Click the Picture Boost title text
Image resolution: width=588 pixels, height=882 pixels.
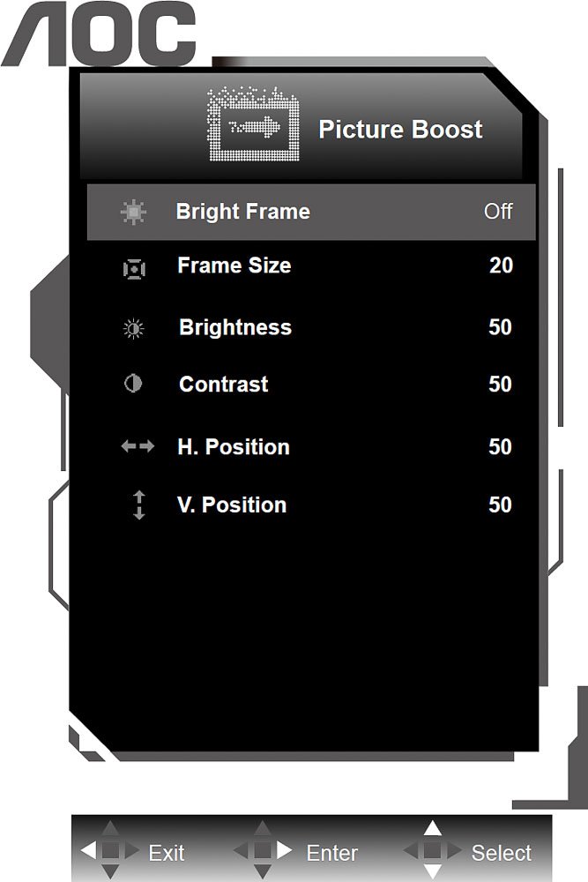point(400,130)
